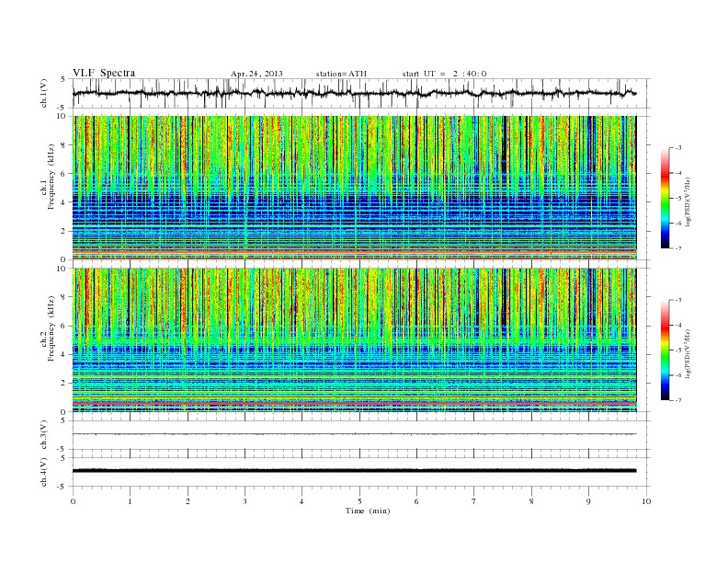Click the ch.2 log(PSD)(V²/Hz) colorbar label
Screen dimensions: 728x563
point(688,353)
